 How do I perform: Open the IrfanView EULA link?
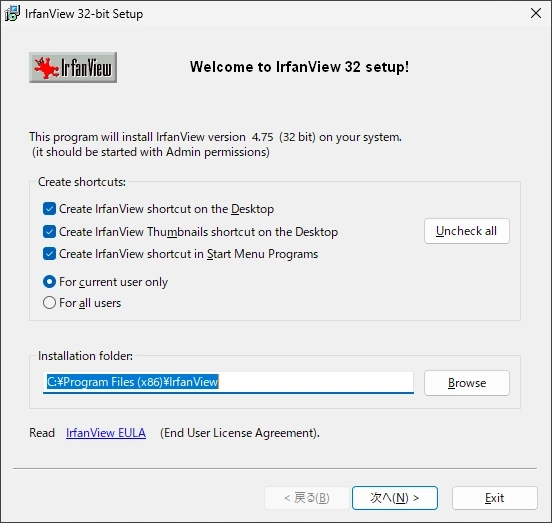click(x=106, y=433)
